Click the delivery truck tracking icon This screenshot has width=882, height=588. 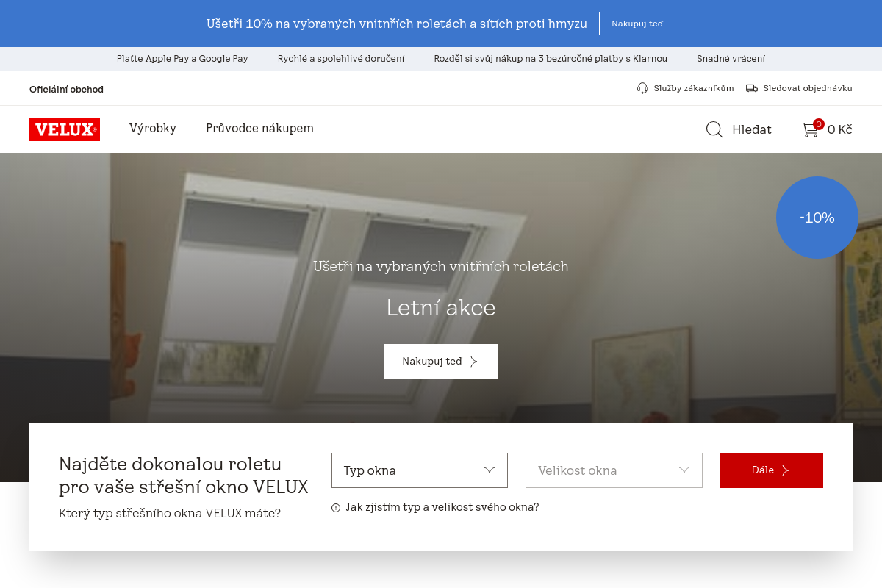click(752, 88)
